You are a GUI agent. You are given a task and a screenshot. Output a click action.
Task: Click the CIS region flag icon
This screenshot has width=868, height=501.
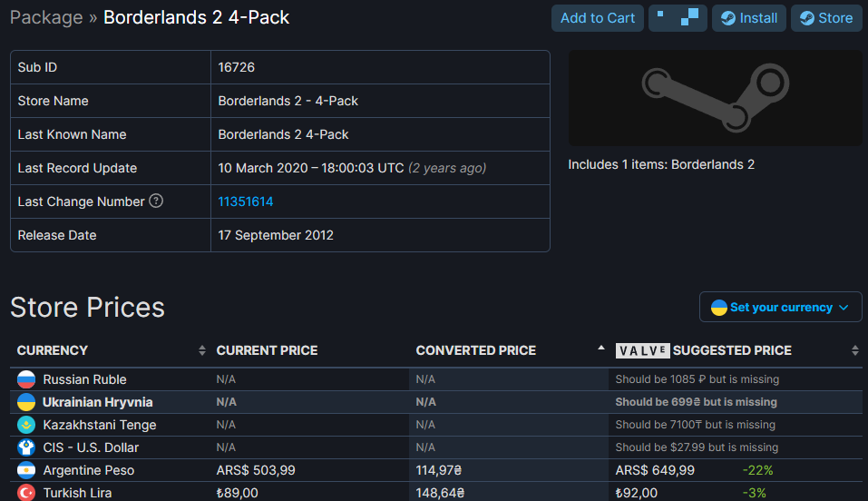click(26, 447)
